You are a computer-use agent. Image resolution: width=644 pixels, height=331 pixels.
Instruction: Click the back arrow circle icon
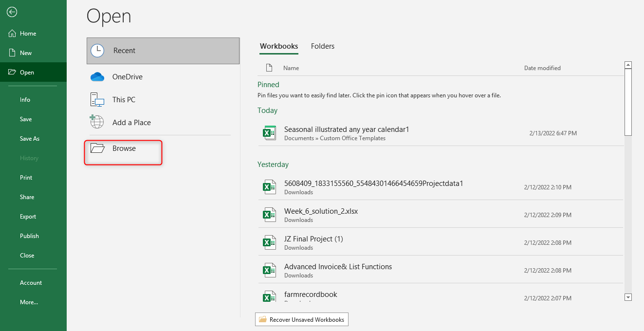12,12
